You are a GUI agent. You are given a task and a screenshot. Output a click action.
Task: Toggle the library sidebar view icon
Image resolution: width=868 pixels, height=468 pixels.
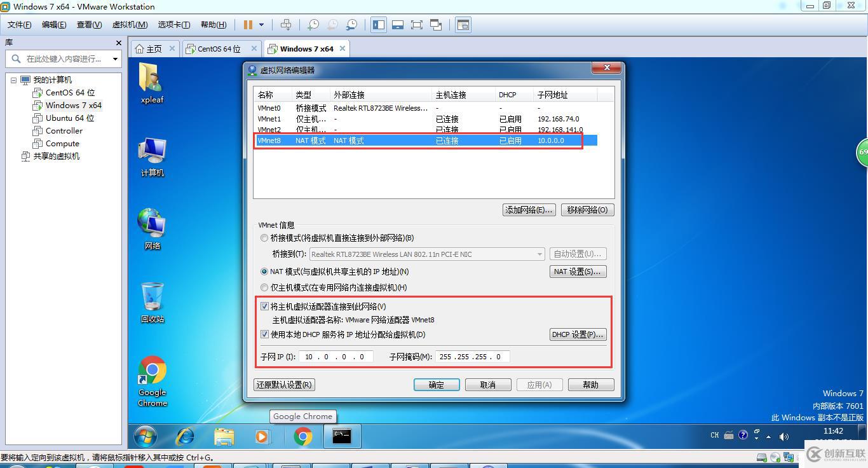click(379, 25)
